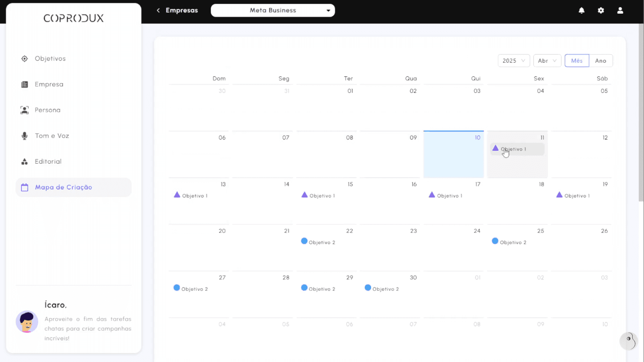
Task: Click the Ícaro user avatar
Action: click(x=27, y=322)
